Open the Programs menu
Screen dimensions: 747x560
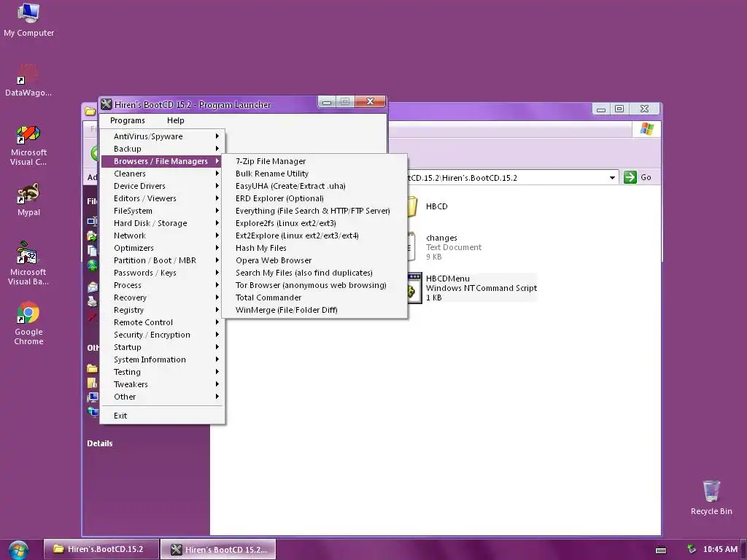(127, 120)
